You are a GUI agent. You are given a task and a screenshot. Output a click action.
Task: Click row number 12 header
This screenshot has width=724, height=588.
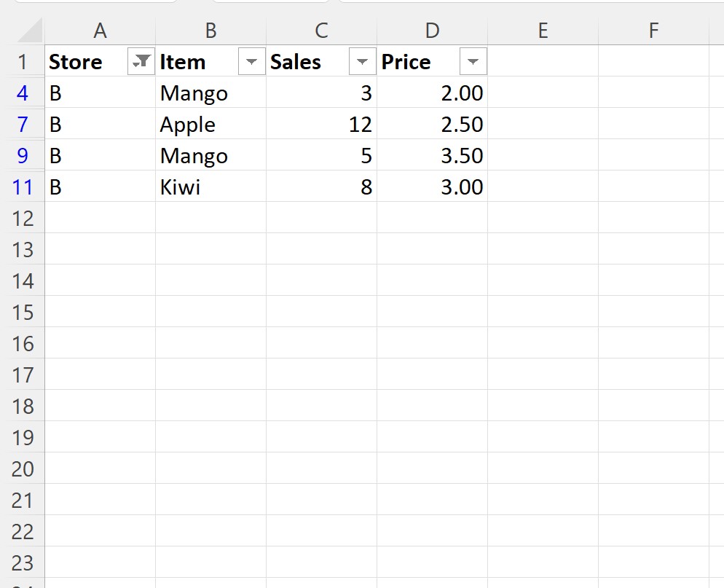(x=24, y=219)
